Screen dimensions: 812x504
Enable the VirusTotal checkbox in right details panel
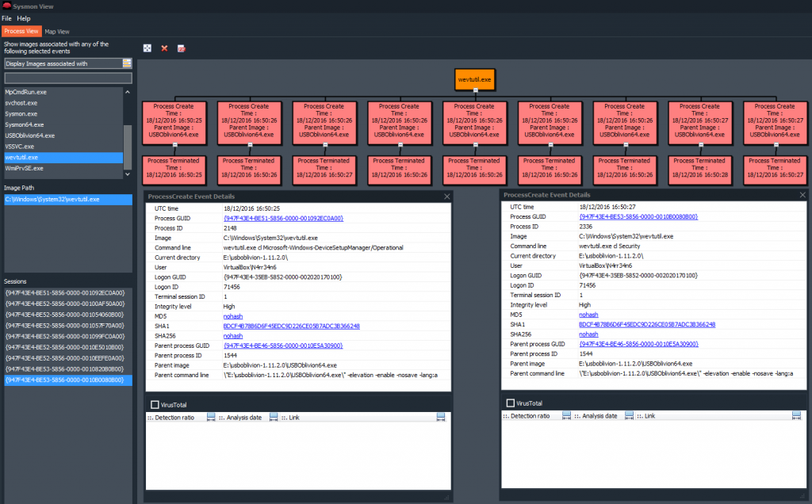coord(510,403)
